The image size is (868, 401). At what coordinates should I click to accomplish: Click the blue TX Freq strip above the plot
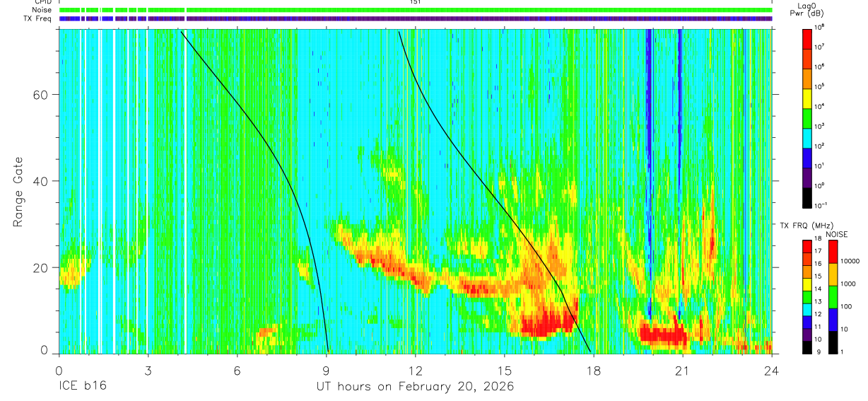point(416,18)
